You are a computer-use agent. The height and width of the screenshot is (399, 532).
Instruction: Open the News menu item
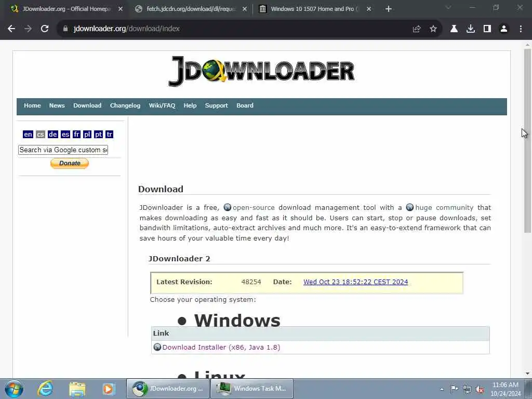(57, 105)
